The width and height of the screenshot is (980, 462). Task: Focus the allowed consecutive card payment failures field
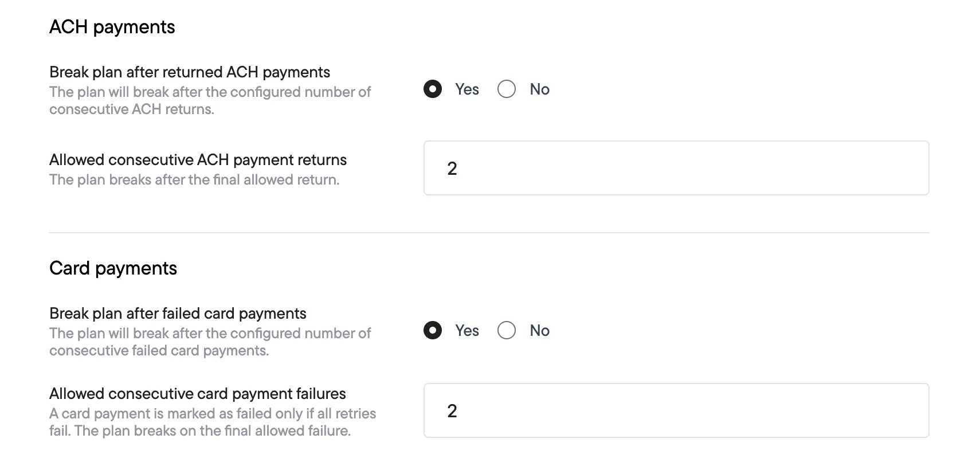tap(676, 410)
